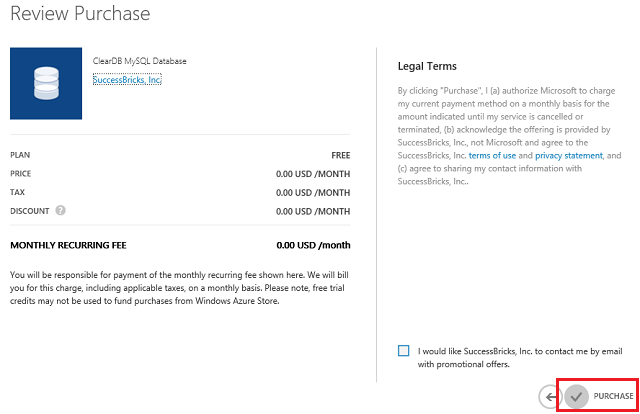Viewport: 640px width, 414px height.
Task: Click the Review Purchase heading
Action: coord(80,14)
